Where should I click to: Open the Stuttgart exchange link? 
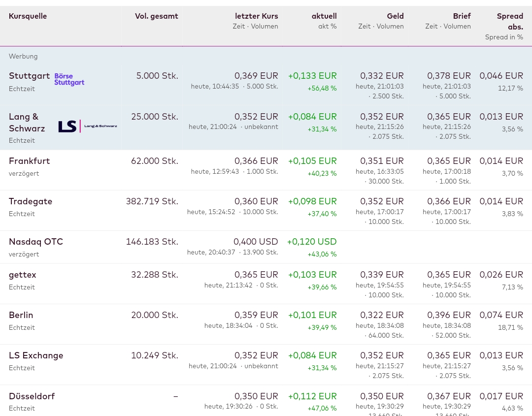click(29, 76)
